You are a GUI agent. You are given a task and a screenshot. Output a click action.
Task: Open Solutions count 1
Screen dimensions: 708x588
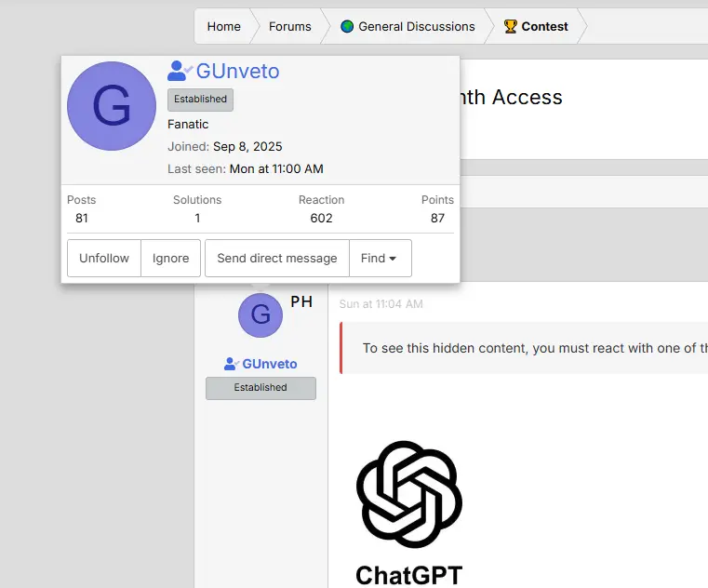(x=197, y=218)
